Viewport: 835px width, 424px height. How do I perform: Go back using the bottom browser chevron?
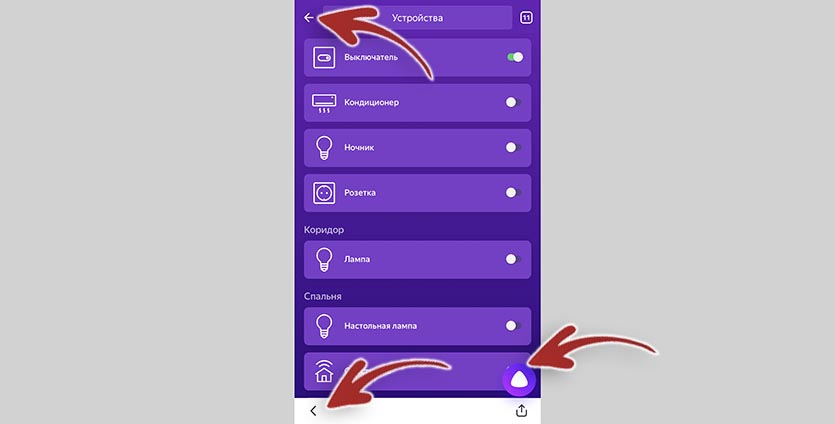[x=313, y=411]
